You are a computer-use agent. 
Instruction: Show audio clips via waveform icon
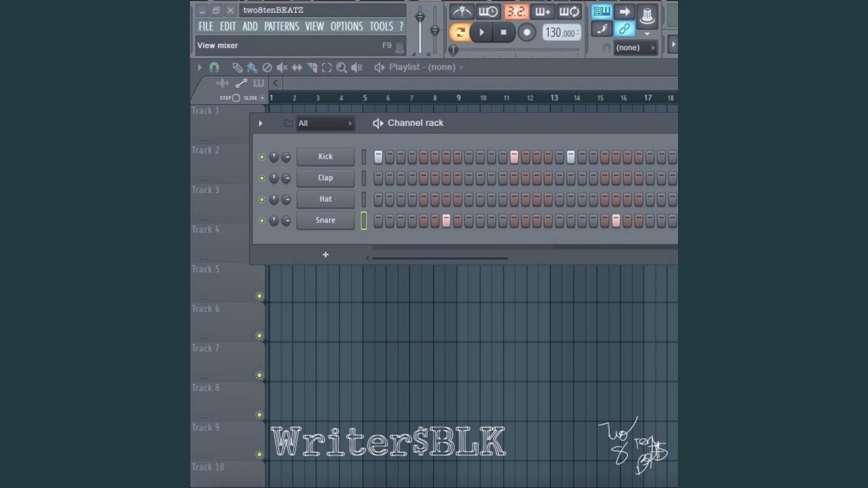[222, 83]
